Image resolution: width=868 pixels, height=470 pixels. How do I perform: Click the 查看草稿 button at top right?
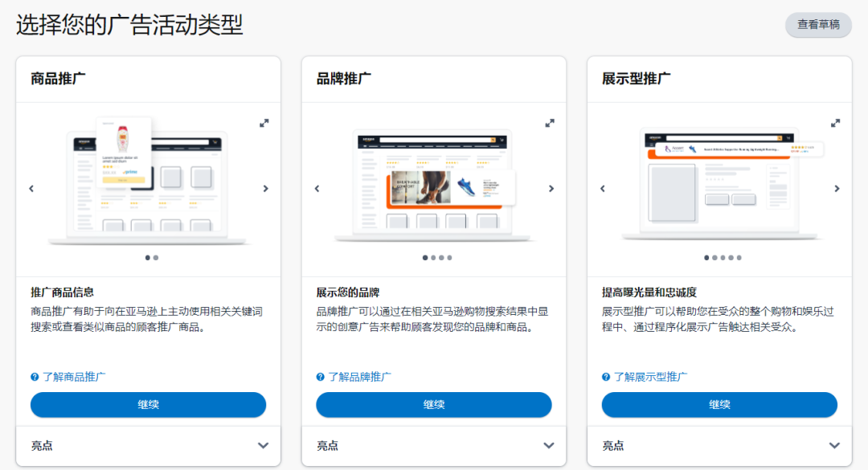(x=817, y=26)
